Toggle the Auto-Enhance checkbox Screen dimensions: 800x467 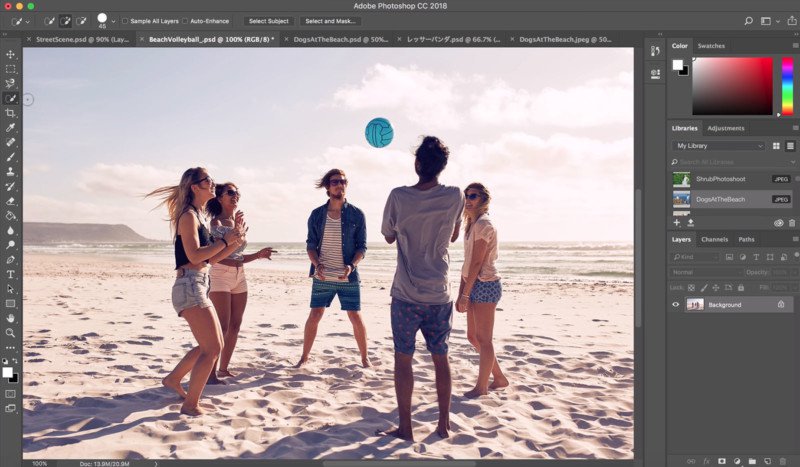(x=185, y=21)
